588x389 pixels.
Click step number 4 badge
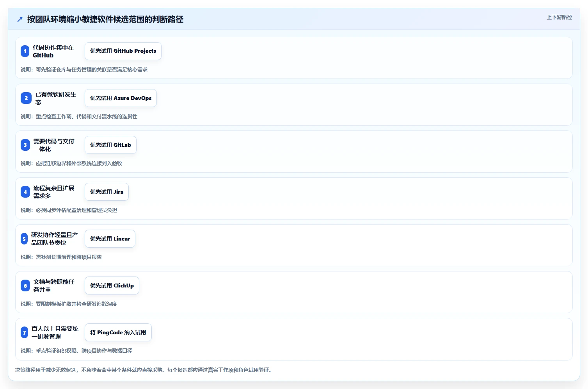[x=25, y=192]
